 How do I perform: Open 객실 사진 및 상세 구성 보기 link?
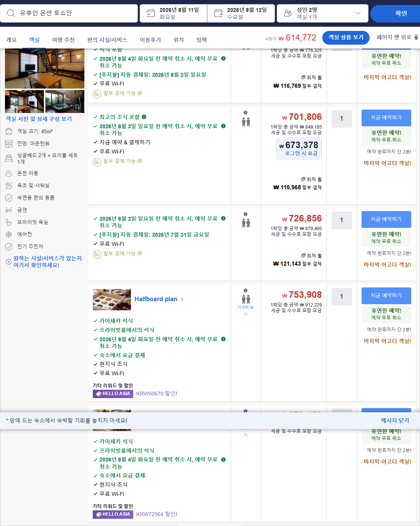pos(39,119)
